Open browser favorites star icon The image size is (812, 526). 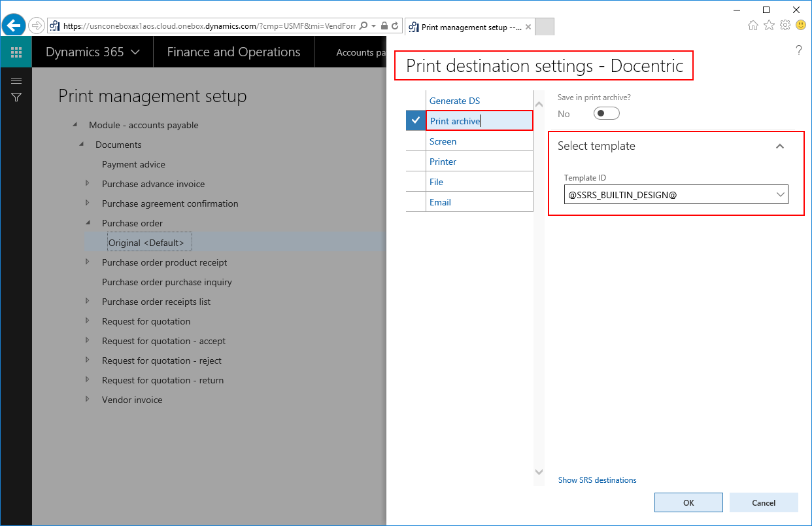(769, 26)
